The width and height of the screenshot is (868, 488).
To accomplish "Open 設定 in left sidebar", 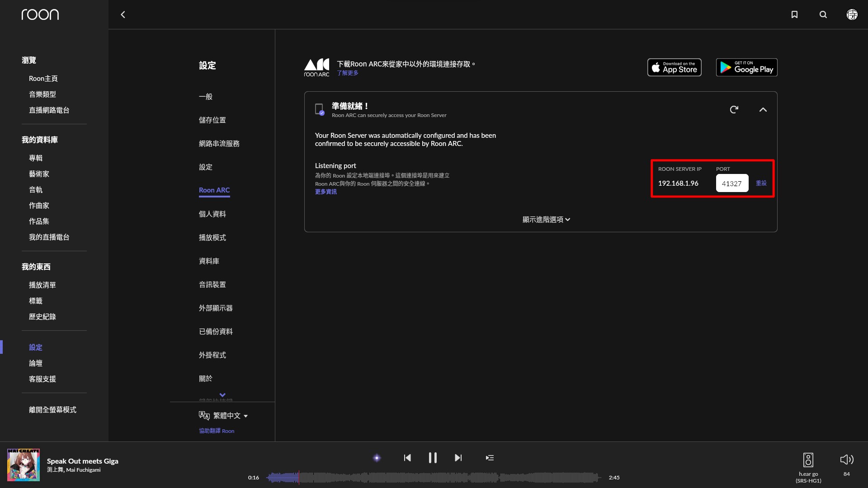I will coord(36,347).
